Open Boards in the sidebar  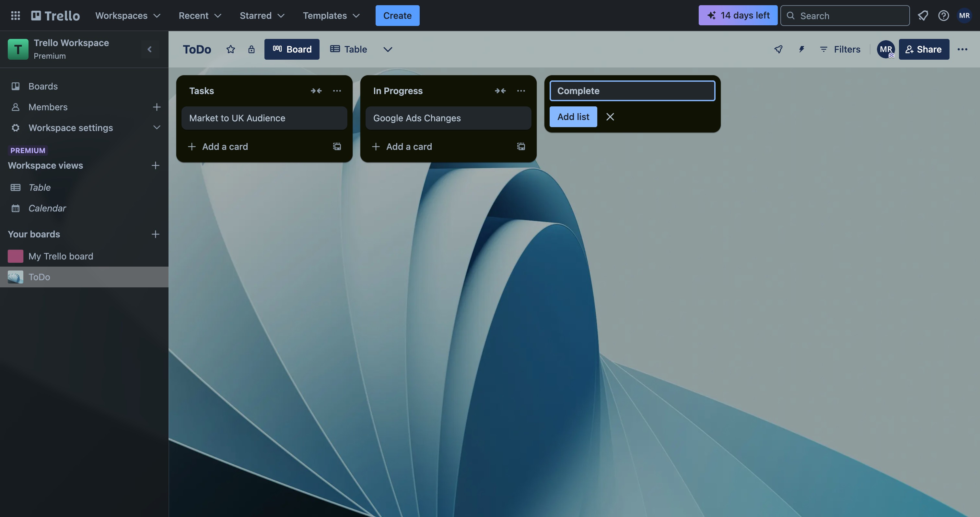[84, 86]
